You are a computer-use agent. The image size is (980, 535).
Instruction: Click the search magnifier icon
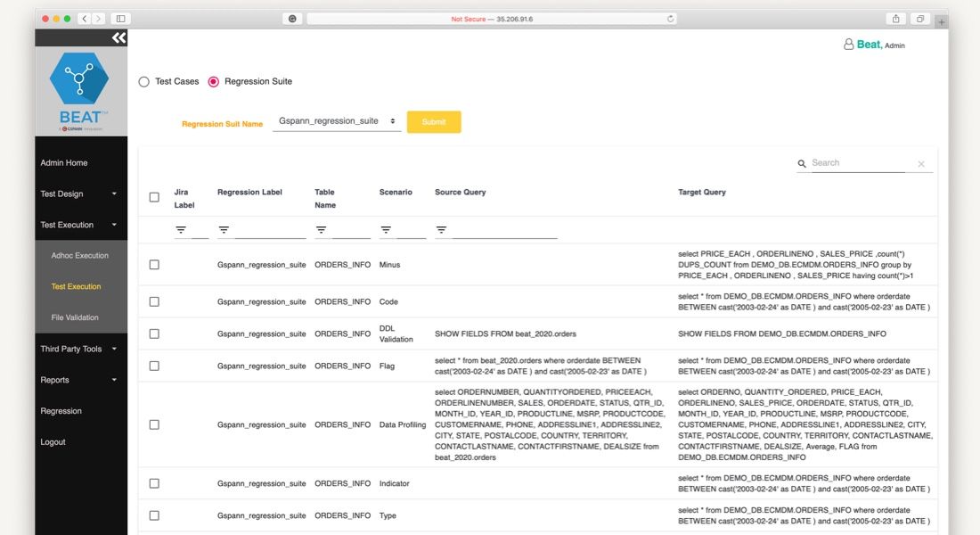[802, 163]
